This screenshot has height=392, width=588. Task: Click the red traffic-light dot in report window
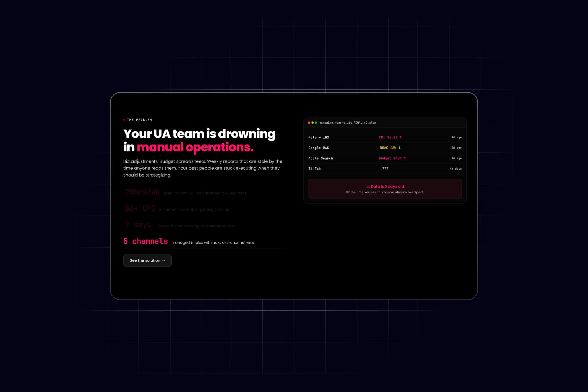pyautogui.click(x=309, y=123)
